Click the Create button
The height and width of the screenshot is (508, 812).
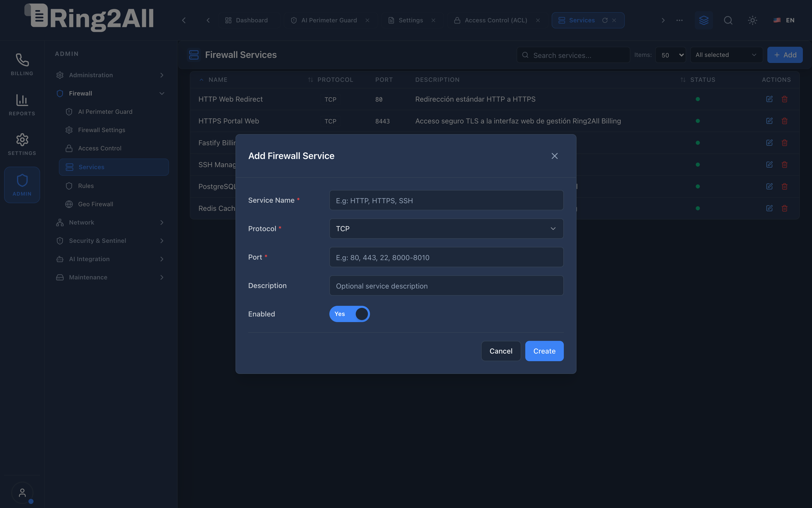544,351
